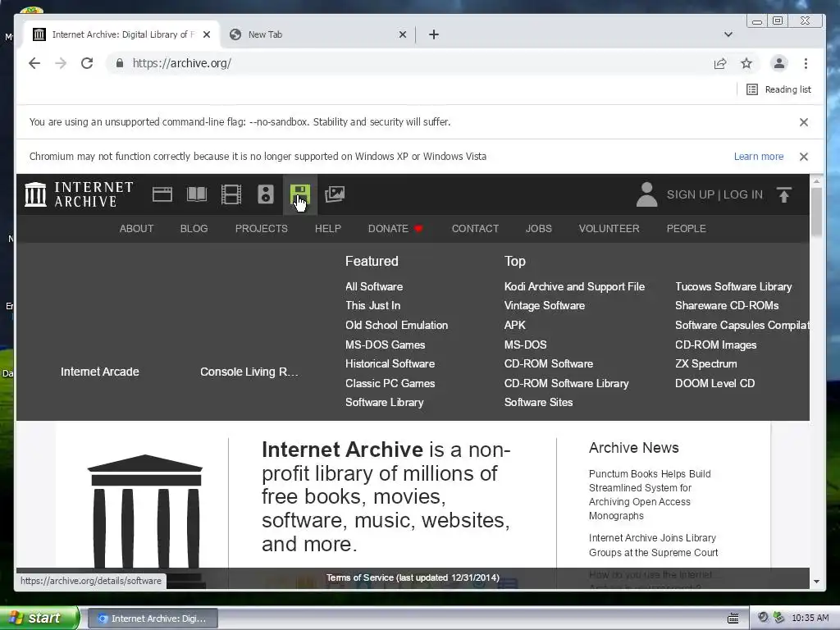
Task: Open the ABOUT menu item
Action: [137, 229]
